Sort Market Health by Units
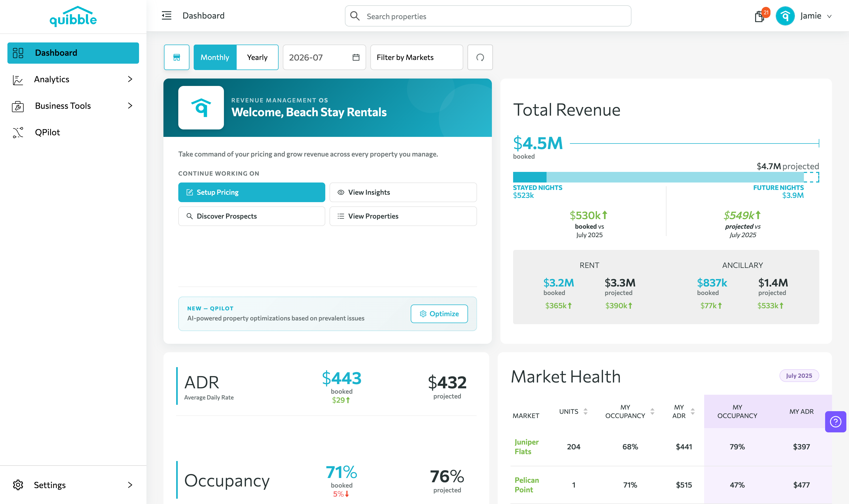Screen dimensions: 849x504 (586, 411)
